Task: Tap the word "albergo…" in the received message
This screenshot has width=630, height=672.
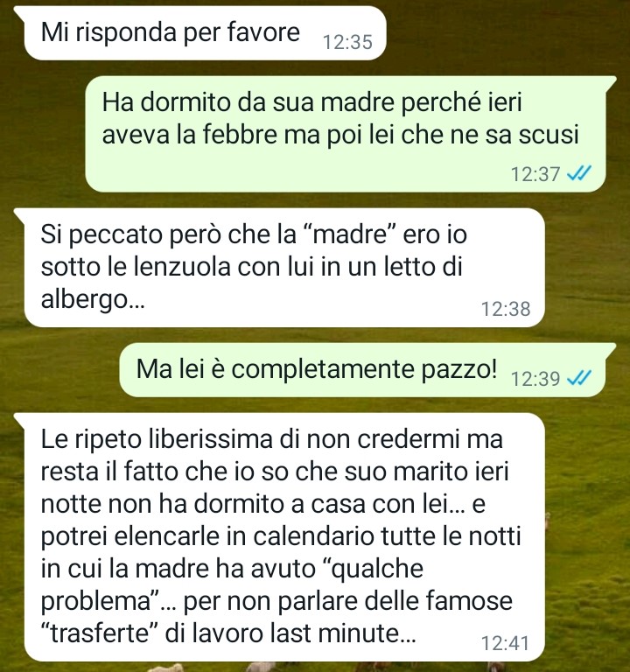Action: 93,300
